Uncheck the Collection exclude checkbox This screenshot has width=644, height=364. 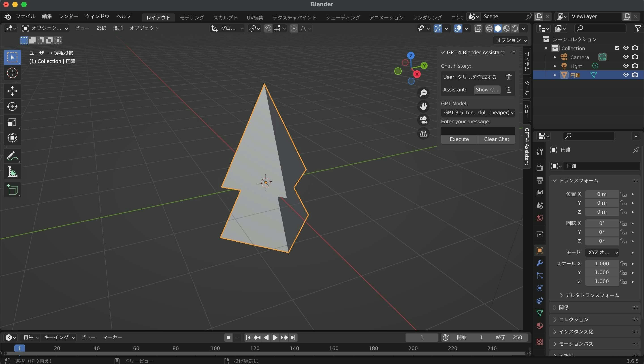[x=617, y=48]
